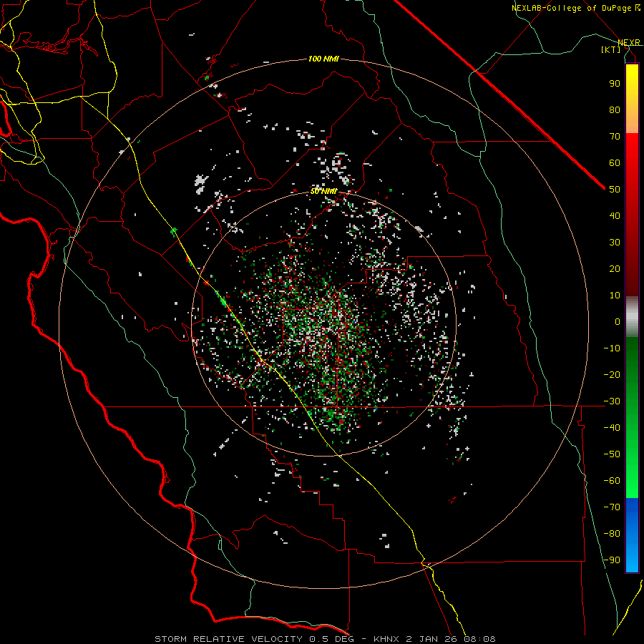Click the 60 value on velocity scale
This screenshot has height=644, width=644.
click(615, 162)
